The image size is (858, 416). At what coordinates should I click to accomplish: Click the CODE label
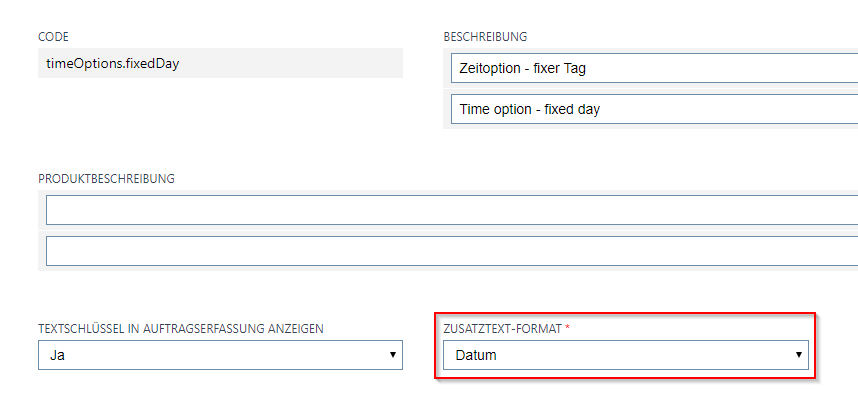[53, 37]
